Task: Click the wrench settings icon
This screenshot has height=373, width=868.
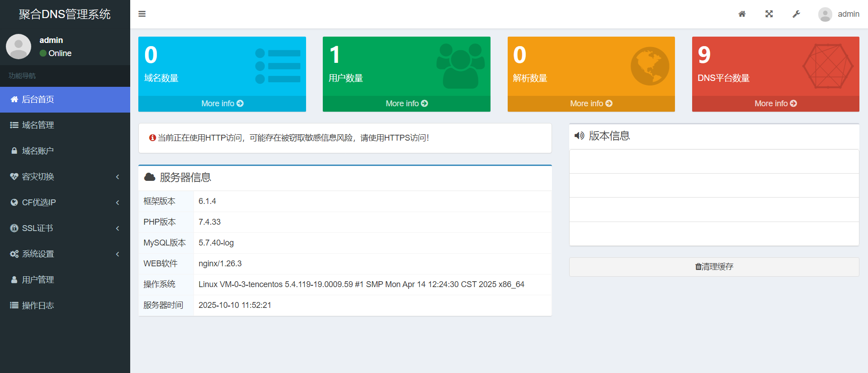Action: pos(796,14)
